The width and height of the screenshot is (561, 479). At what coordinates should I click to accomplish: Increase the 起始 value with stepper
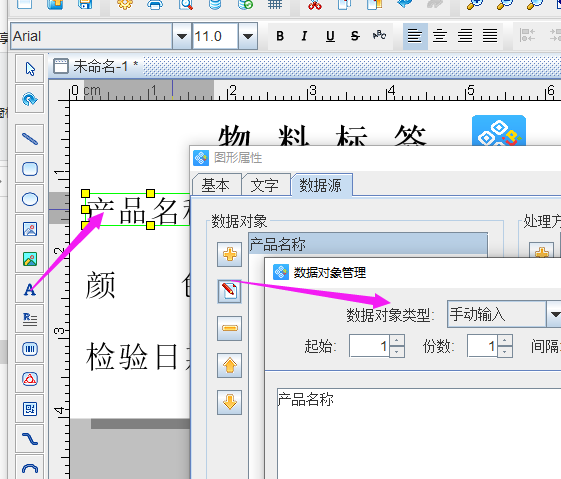397,340
